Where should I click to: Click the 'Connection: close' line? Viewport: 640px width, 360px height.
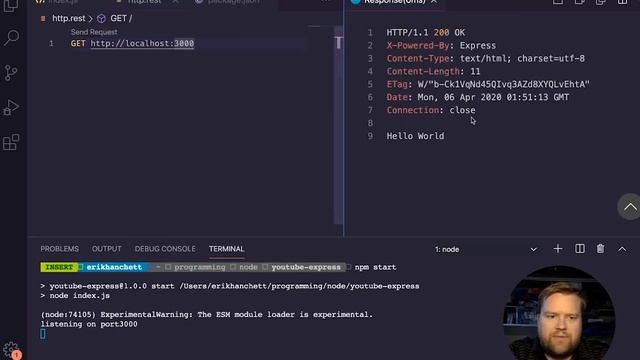(x=431, y=110)
